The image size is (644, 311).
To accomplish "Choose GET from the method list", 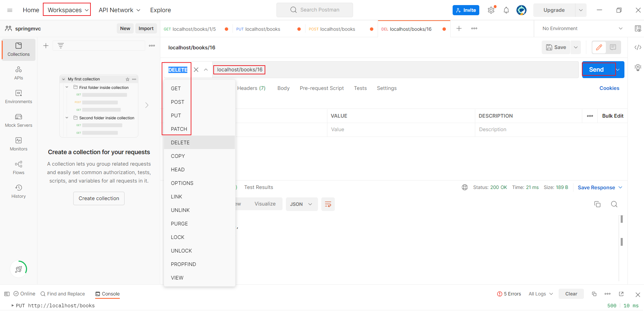I will 199,89.
